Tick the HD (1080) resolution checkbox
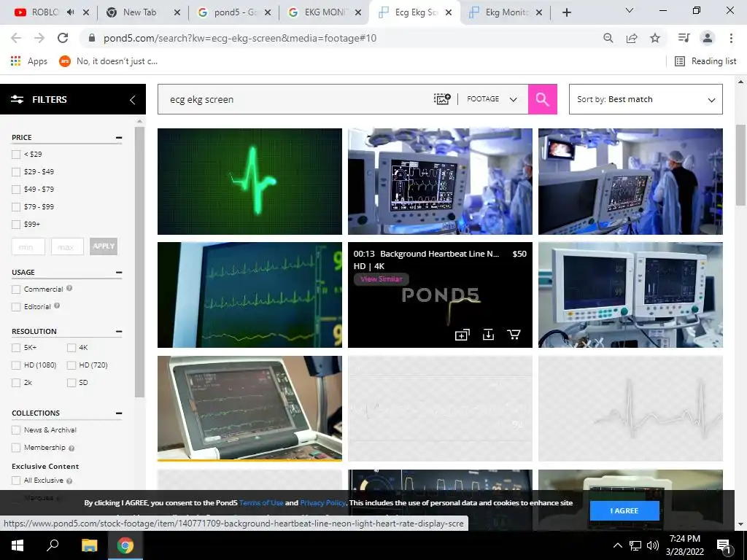 click(x=16, y=365)
